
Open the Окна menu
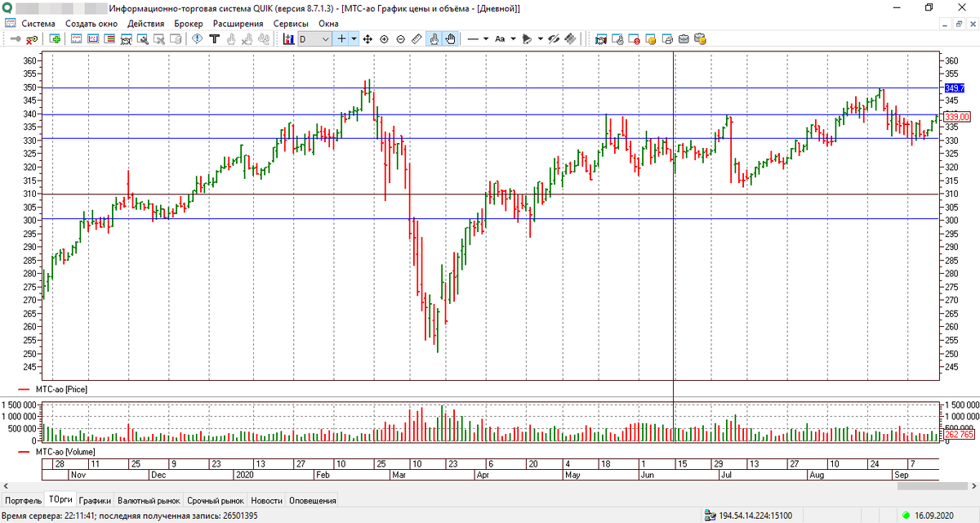(x=328, y=23)
